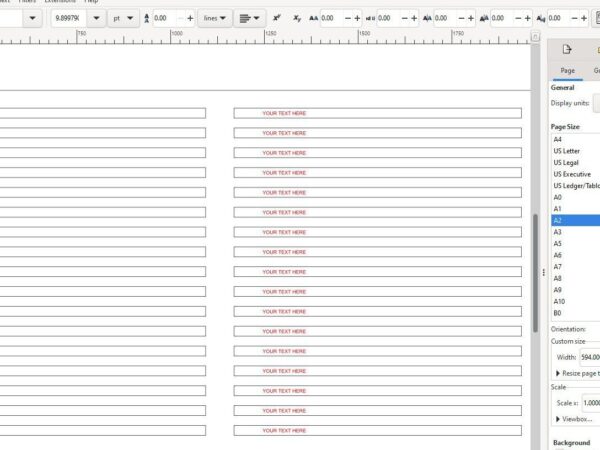Image resolution: width=600 pixels, height=450 pixels.
Task: Click the page Width input field
Action: [x=589, y=356]
